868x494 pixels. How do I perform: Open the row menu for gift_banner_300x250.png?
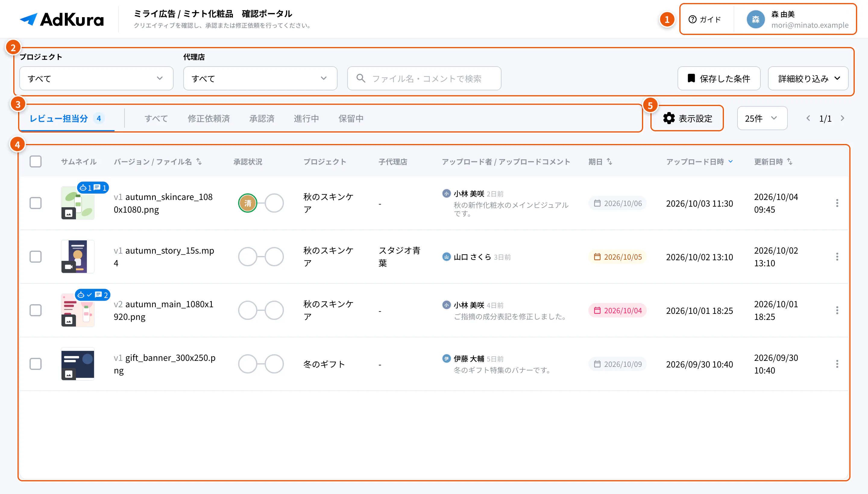tap(837, 364)
